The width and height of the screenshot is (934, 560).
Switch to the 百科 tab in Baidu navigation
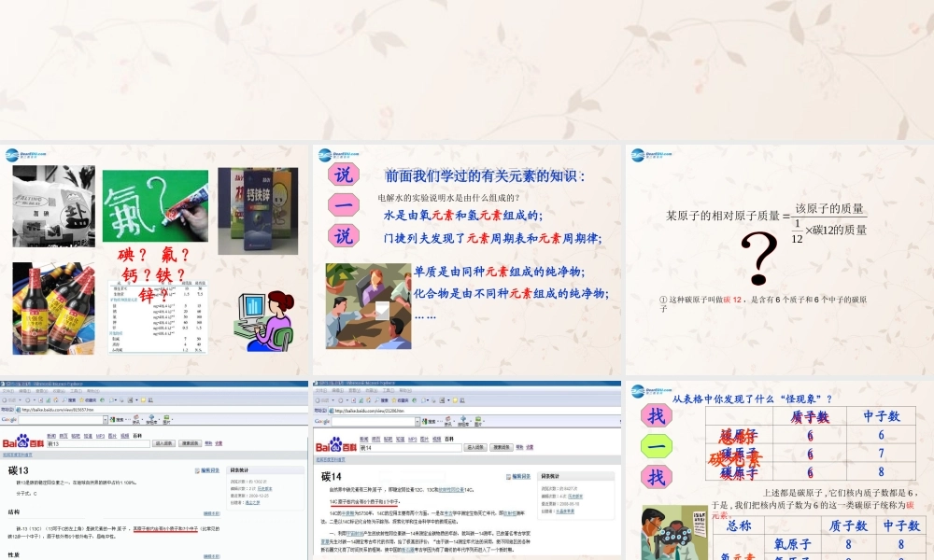pos(136,435)
